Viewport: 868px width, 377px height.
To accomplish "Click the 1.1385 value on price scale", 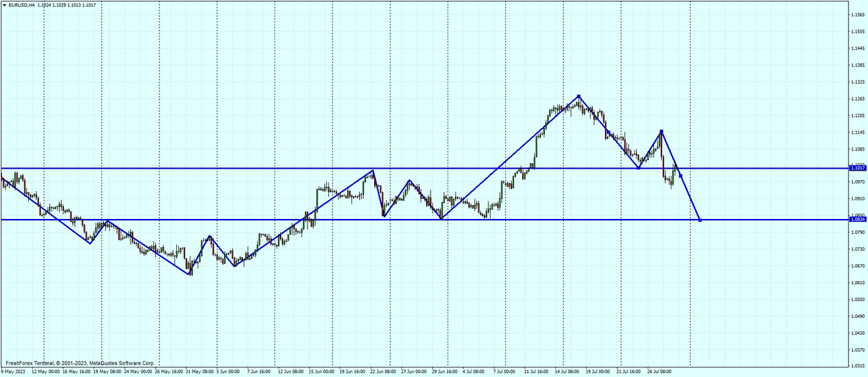I will click(x=858, y=65).
